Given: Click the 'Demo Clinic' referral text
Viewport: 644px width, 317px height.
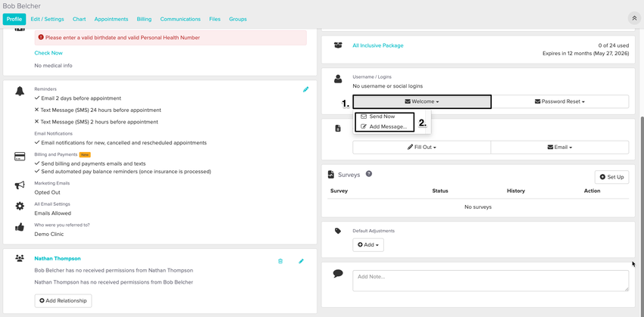Looking at the screenshot, I should coord(49,235).
